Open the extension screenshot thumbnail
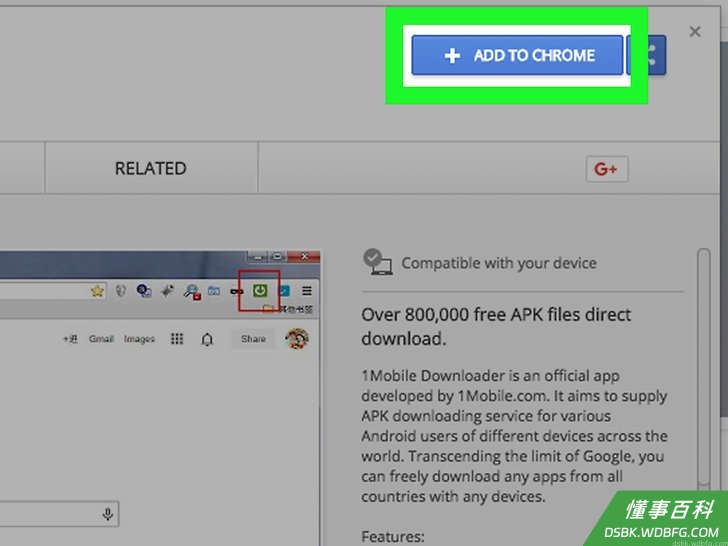 pyautogui.click(x=160, y=398)
